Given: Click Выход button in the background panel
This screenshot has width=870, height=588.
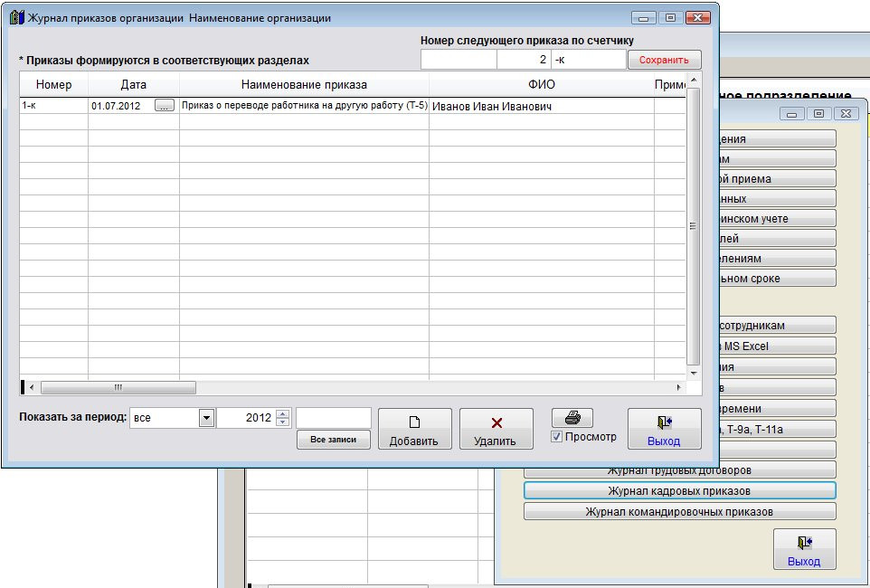Looking at the screenshot, I should coord(803,549).
